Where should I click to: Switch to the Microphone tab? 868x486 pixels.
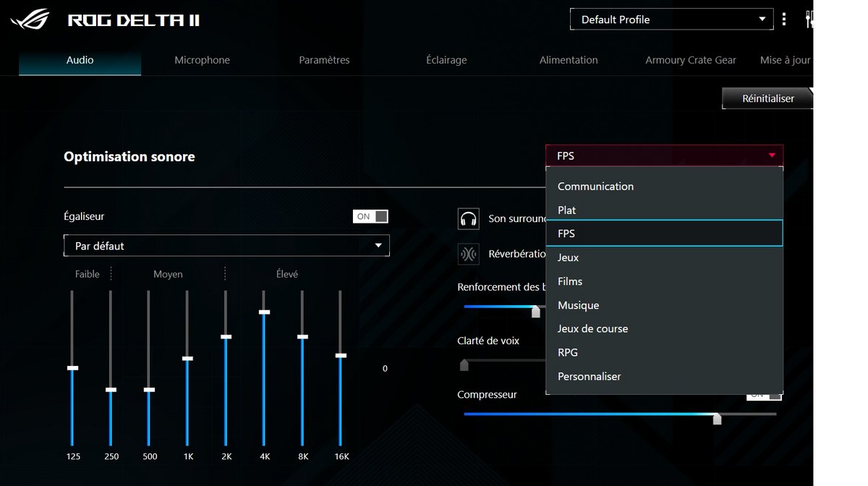[x=202, y=60]
